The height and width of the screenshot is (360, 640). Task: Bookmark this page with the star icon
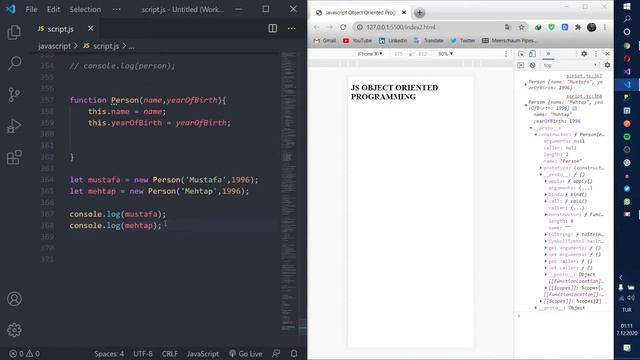(x=521, y=27)
